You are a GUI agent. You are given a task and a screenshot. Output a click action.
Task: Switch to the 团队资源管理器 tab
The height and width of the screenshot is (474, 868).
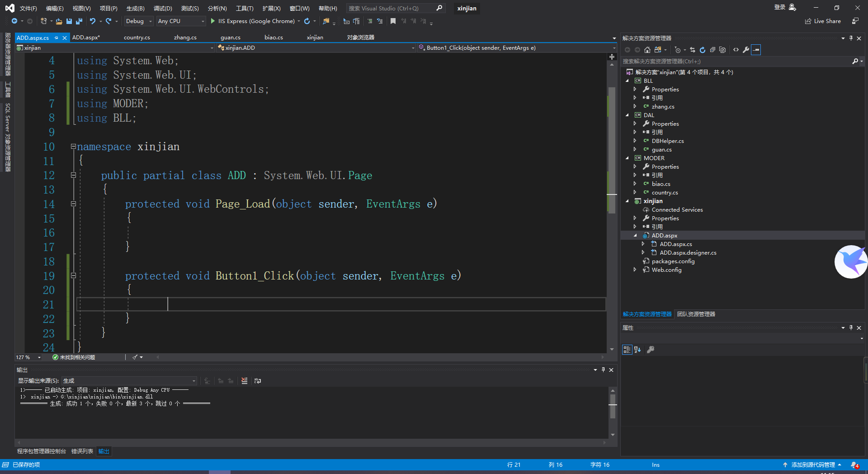696,314
